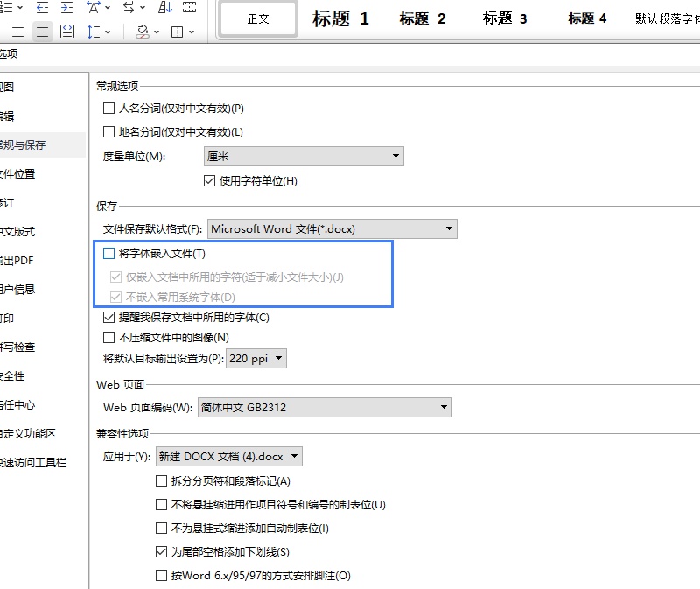Open the 220 ppi output dropdown

pyautogui.click(x=256, y=358)
